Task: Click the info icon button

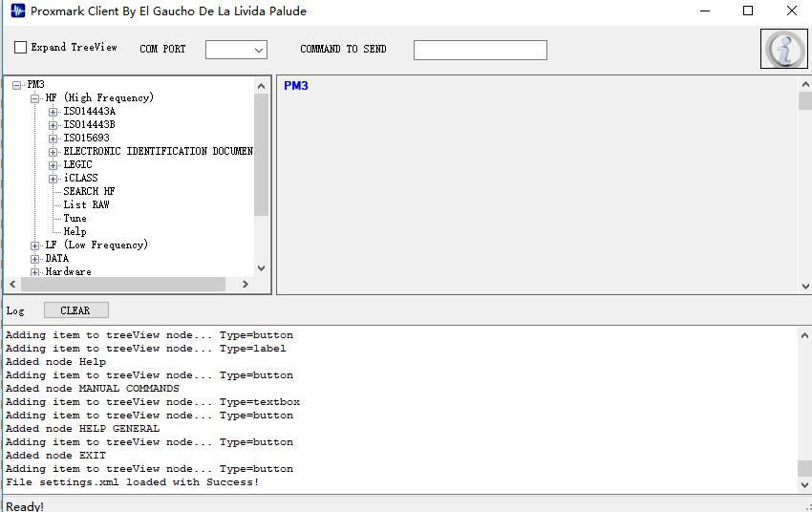Action: pyautogui.click(x=783, y=49)
